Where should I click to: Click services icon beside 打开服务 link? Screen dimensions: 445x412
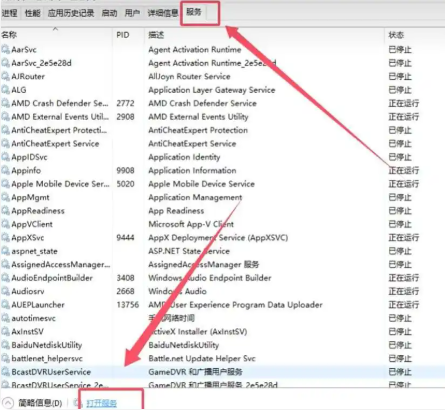pos(78,403)
